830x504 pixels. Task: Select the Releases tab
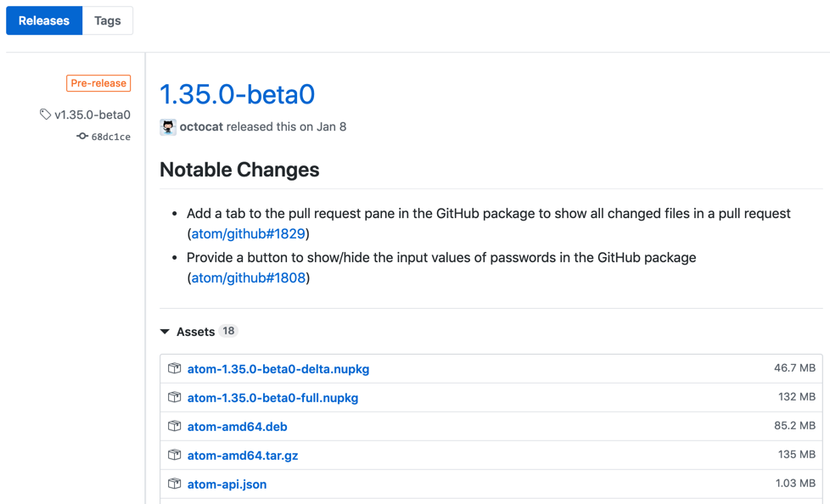click(x=44, y=21)
